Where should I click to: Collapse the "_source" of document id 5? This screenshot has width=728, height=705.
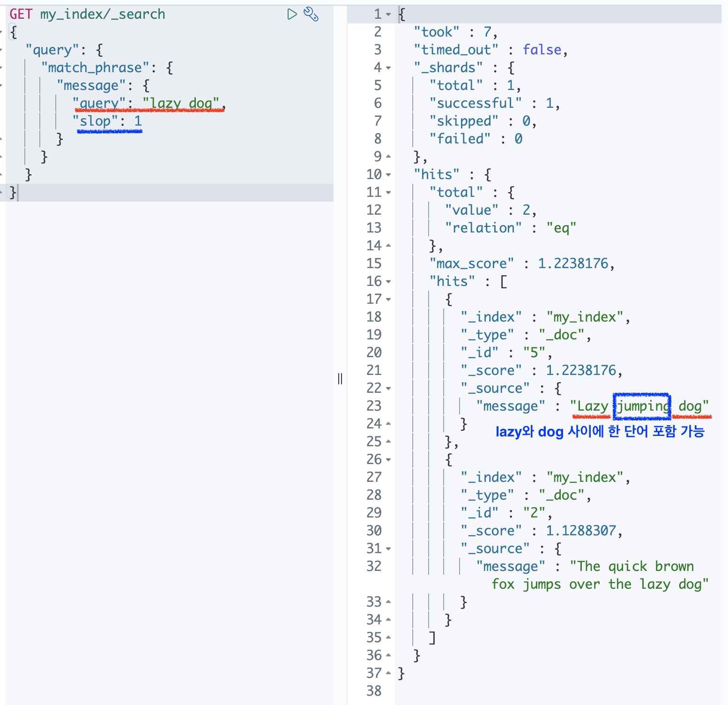(x=387, y=388)
